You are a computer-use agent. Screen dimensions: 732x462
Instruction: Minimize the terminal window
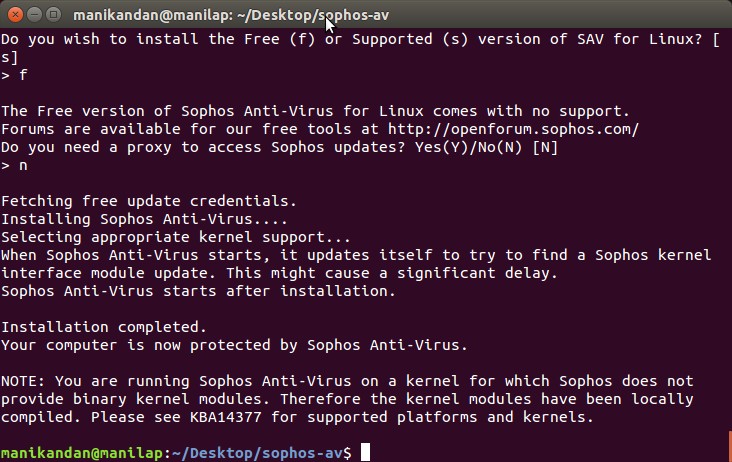point(35,14)
